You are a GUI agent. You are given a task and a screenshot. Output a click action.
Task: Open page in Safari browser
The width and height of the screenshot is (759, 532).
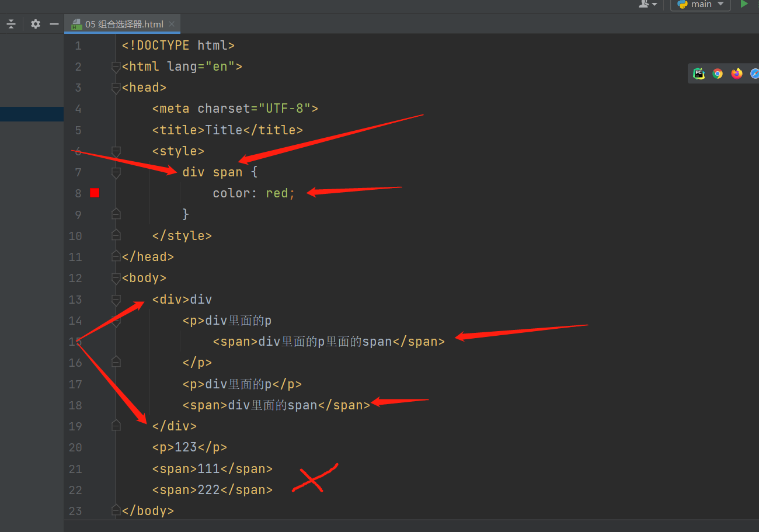pos(754,74)
